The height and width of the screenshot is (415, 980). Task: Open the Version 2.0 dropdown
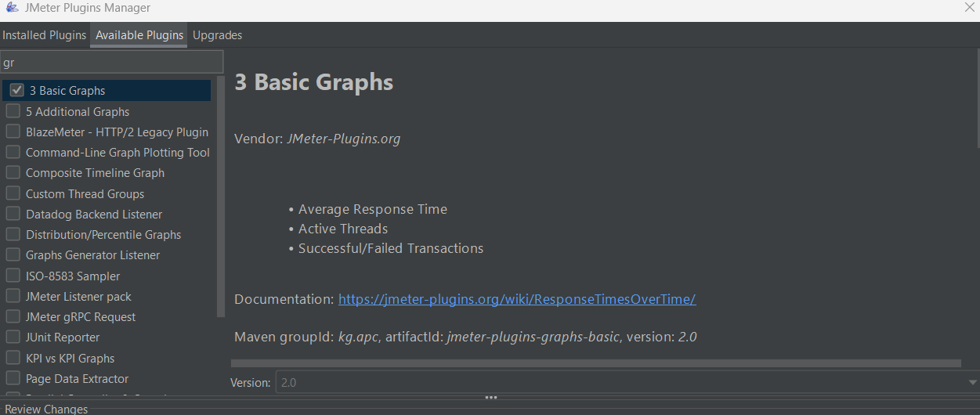coord(627,383)
